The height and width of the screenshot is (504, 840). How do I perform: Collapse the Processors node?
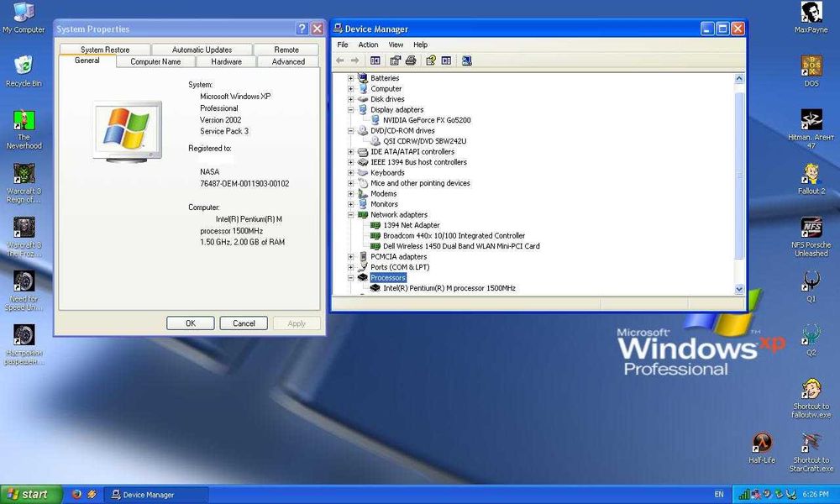(x=350, y=277)
